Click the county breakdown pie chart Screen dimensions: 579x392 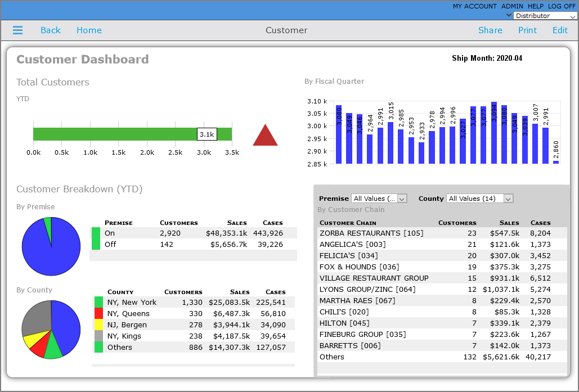(x=51, y=330)
